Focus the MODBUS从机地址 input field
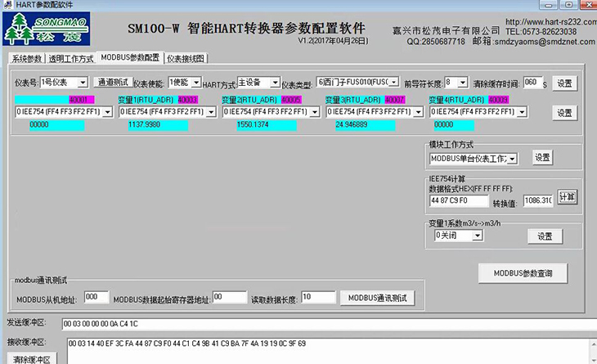This screenshot has width=597, height=364. point(96,297)
